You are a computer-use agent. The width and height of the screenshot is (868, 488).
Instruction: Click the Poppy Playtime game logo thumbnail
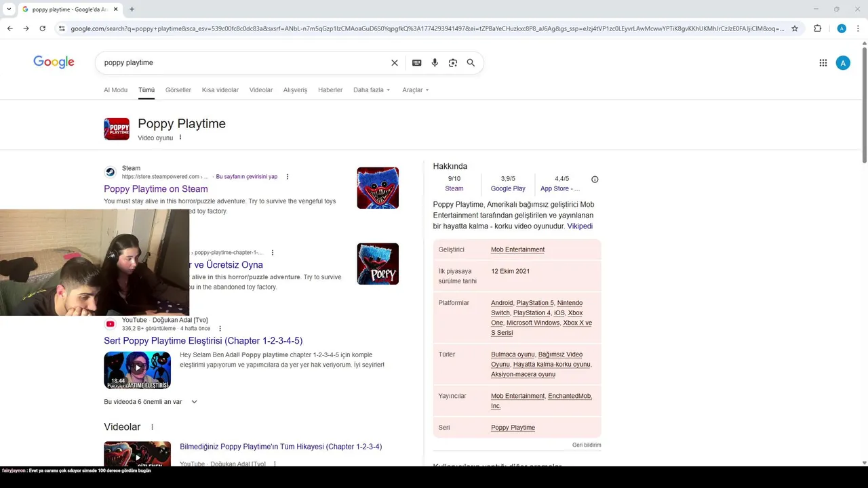click(x=117, y=129)
